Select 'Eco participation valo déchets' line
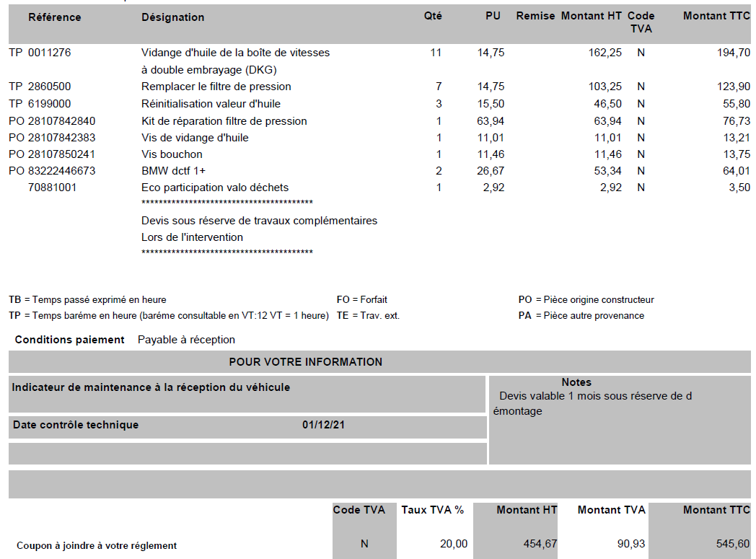This screenshot has height=559, width=756. tap(215, 188)
